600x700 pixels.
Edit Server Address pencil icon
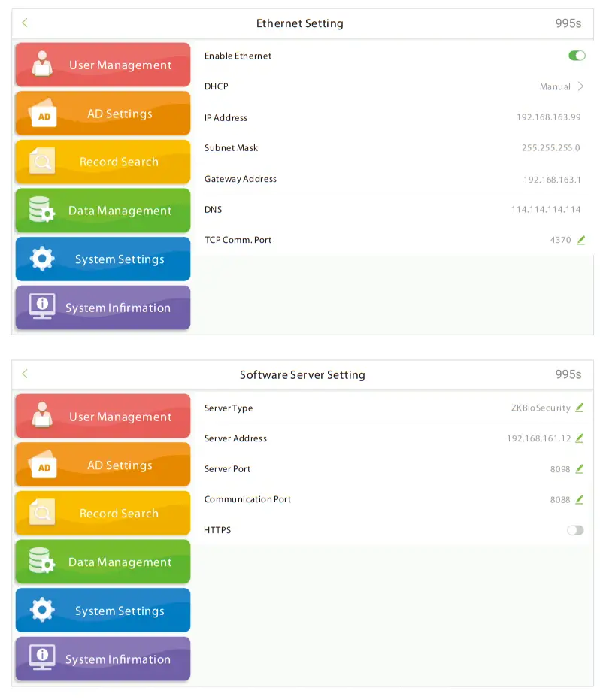pyautogui.click(x=580, y=438)
